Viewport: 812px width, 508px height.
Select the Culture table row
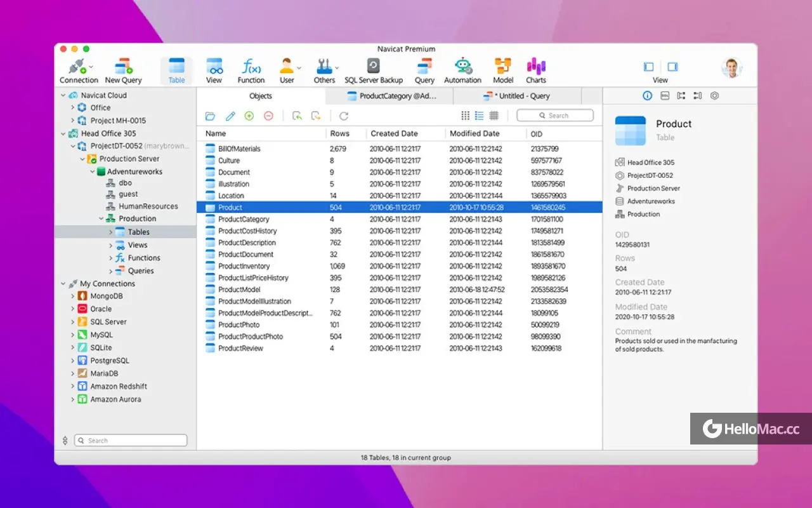click(400, 161)
